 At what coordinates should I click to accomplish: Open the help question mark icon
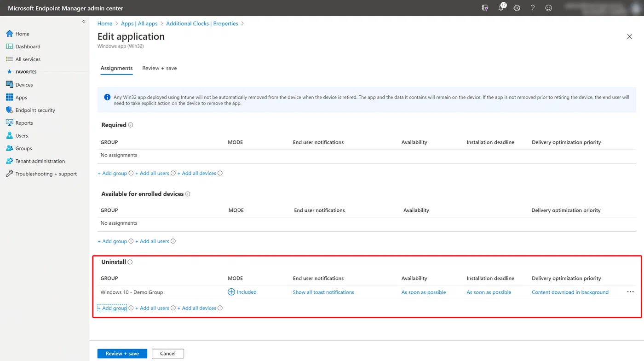(533, 8)
